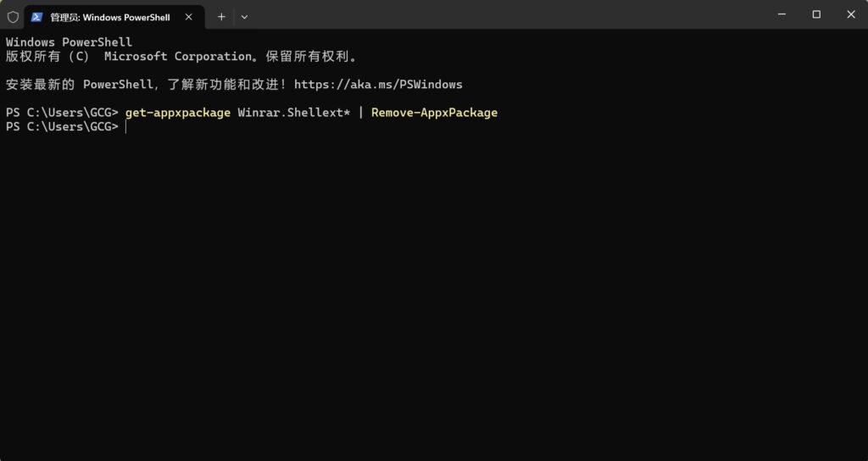Click the first PS C:\Users\GCG> prompt

pyautogui.click(x=62, y=113)
